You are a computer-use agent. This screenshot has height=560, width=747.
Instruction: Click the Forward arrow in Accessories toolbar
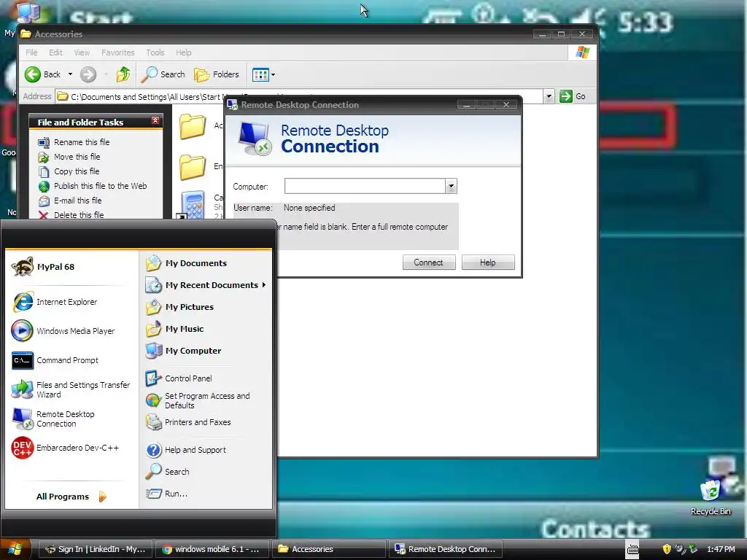coord(88,74)
